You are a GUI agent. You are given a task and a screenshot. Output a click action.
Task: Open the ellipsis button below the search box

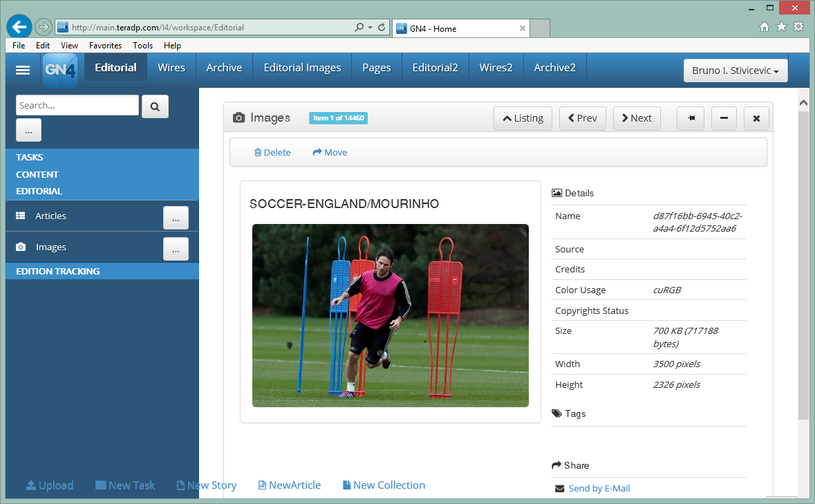[28, 131]
